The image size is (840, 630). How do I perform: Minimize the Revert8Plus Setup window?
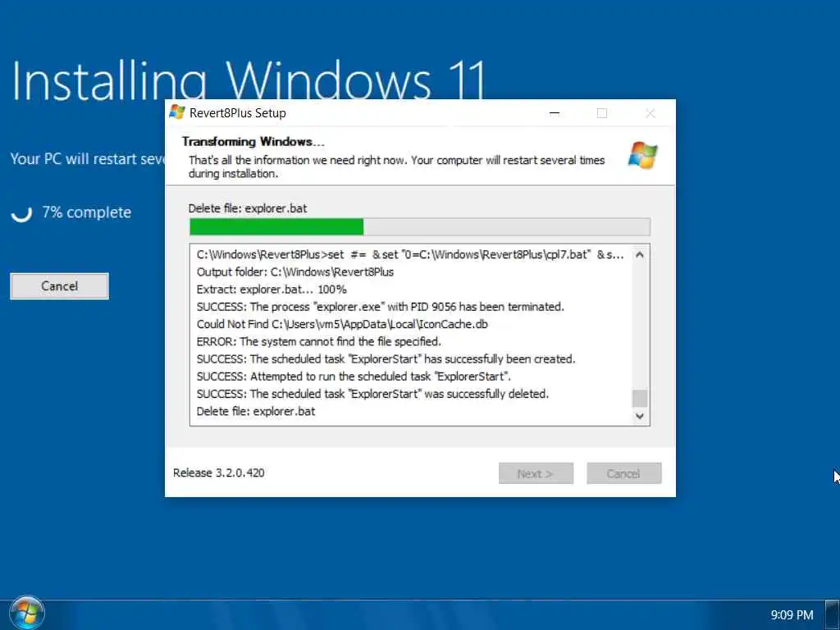pyautogui.click(x=555, y=113)
